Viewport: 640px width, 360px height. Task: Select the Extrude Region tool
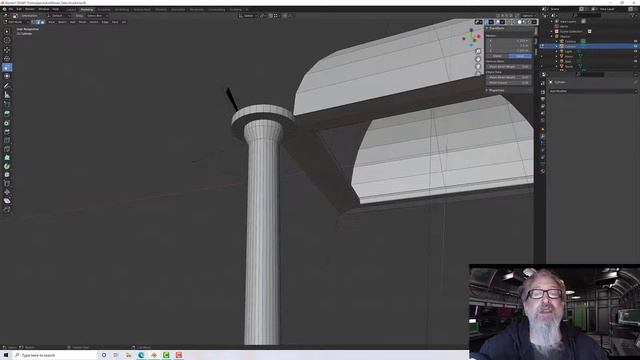point(7,114)
